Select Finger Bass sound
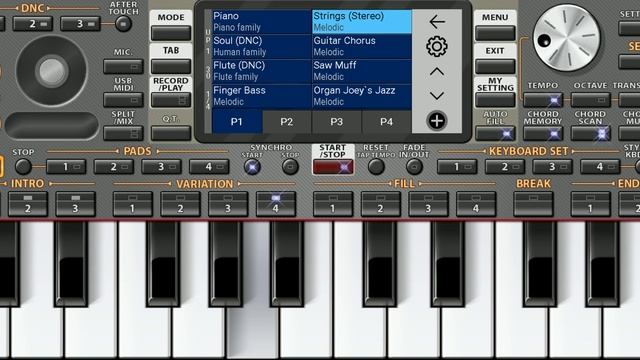 262,96
